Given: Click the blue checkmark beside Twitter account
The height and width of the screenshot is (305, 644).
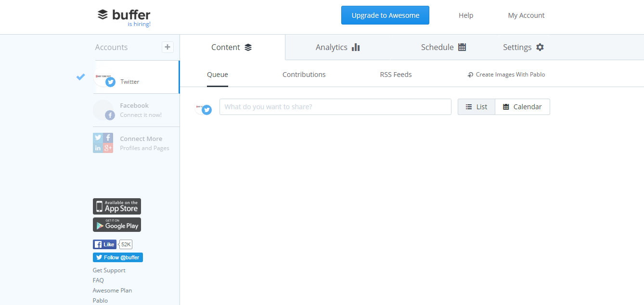Looking at the screenshot, I should (x=81, y=76).
